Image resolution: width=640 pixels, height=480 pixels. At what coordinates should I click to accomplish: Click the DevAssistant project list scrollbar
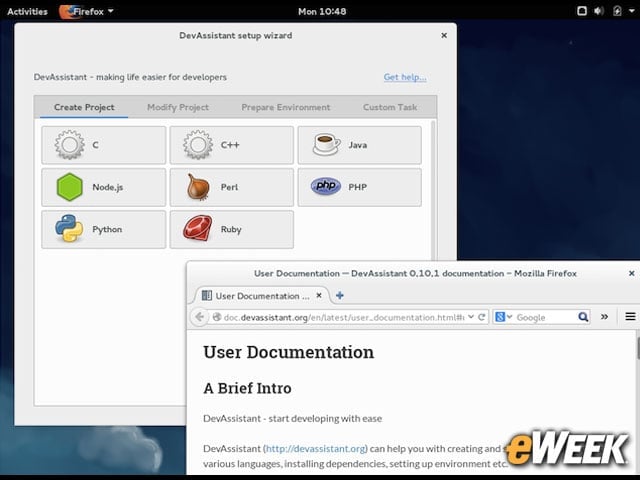pos(433,190)
